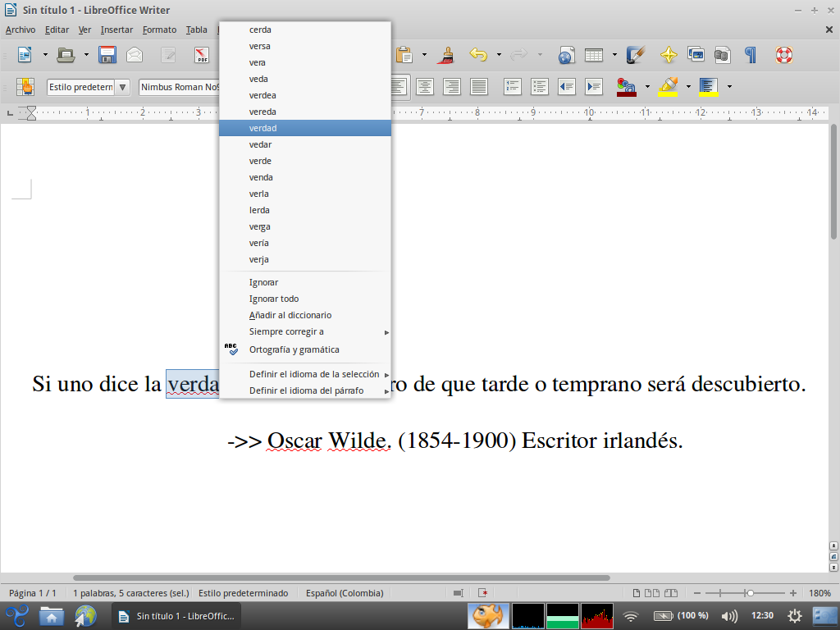Click the bulleted list icon
The width and height of the screenshot is (840, 630).
tap(540, 87)
